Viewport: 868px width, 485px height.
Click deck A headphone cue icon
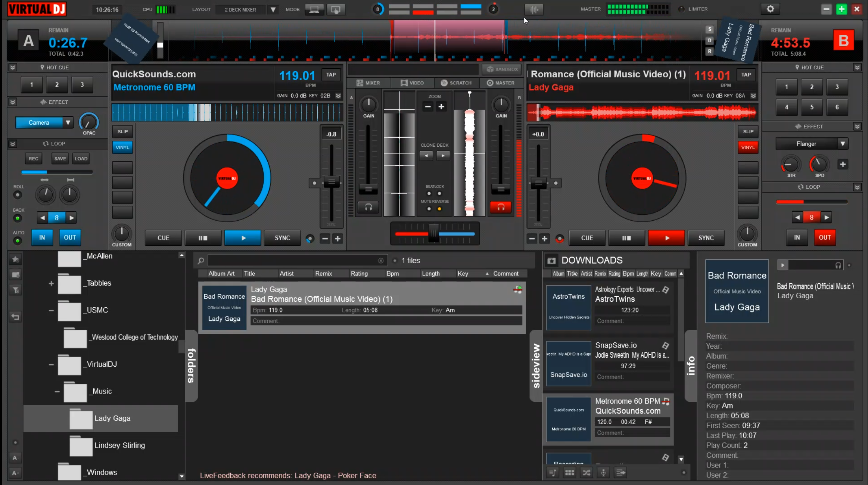coord(368,207)
